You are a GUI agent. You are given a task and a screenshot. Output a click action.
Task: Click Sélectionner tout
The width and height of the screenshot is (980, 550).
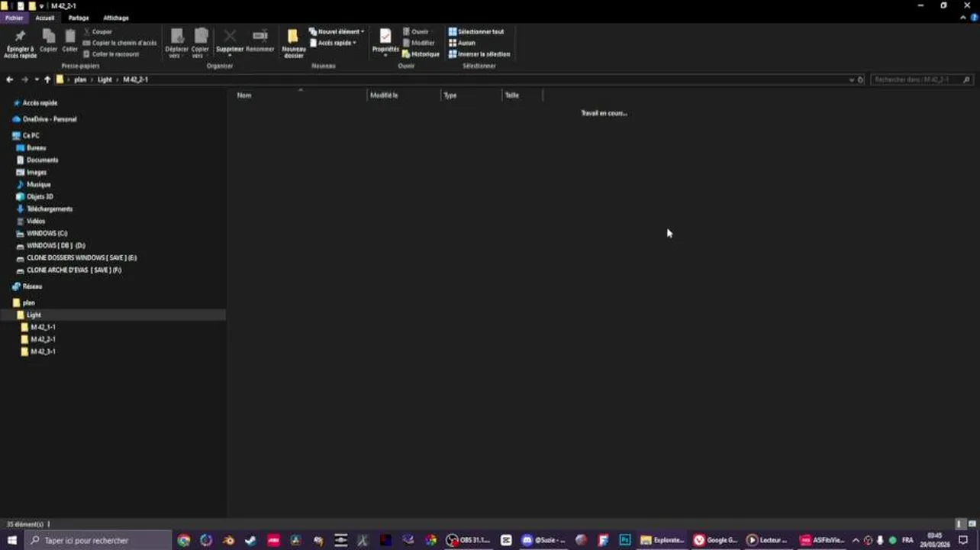click(475, 32)
